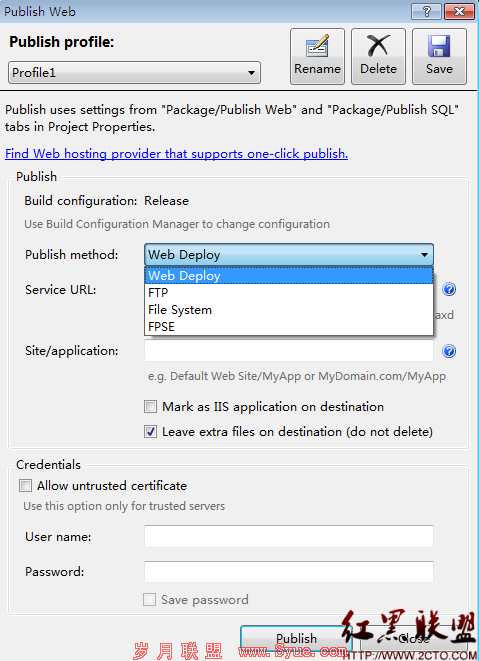Open the Publish profile dropdown
Image resolution: width=479 pixels, height=661 pixels.
point(134,73)
